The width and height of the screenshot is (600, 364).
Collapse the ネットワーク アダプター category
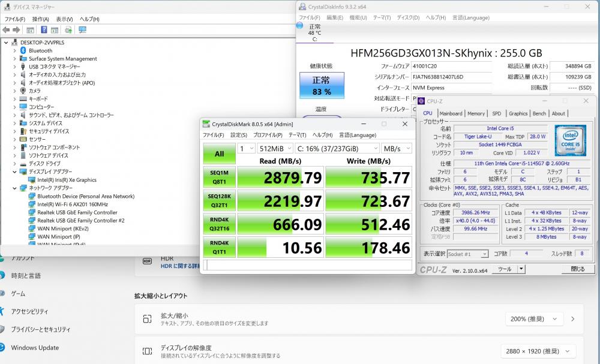click(x=14, y=188)
